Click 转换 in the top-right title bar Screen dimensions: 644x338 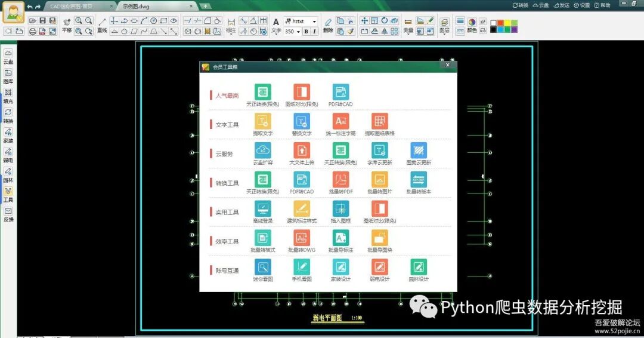point(520,5)
